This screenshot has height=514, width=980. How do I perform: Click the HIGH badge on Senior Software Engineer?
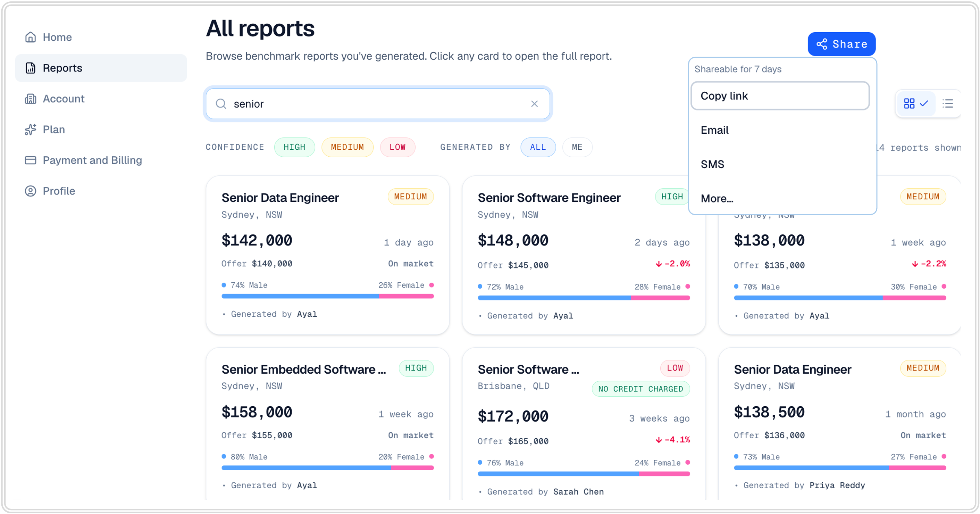point(672,197)
